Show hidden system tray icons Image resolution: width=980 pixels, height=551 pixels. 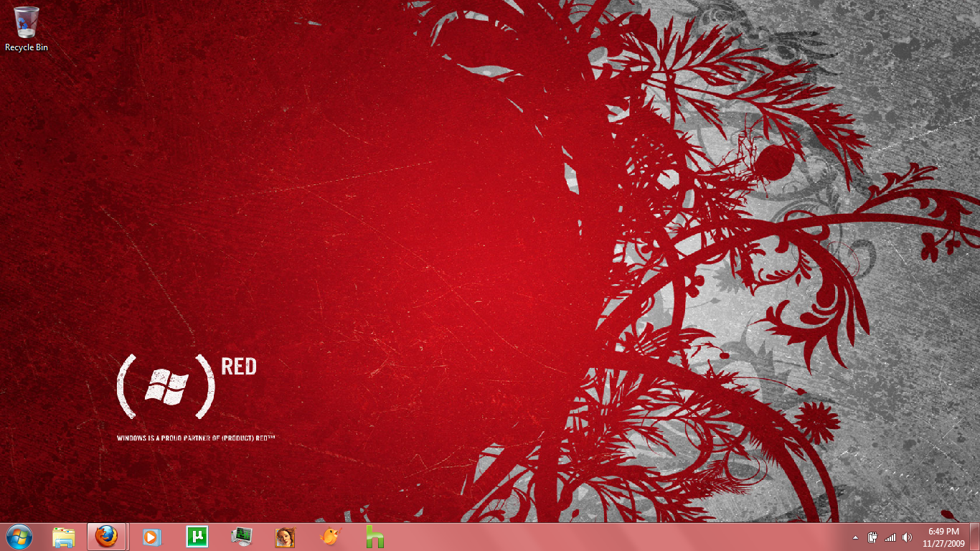tap(855, 537)
